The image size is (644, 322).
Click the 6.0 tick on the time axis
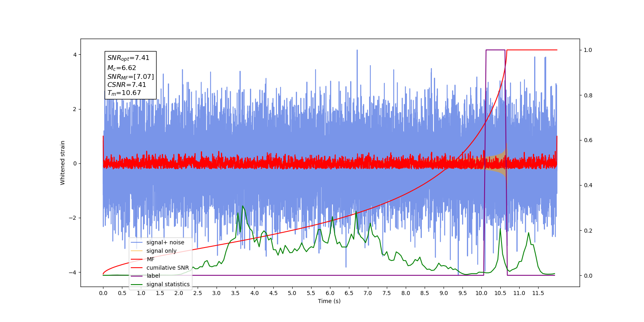330,293
